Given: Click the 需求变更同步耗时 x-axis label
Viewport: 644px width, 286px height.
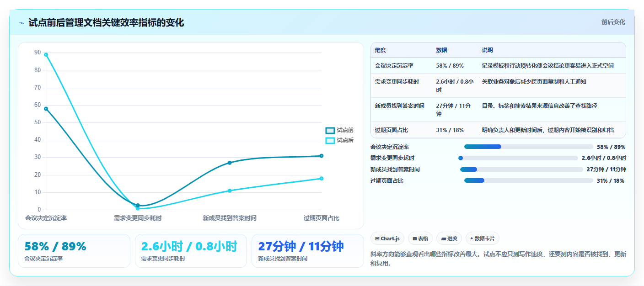Looking at the screenshot, I should 138,218.
